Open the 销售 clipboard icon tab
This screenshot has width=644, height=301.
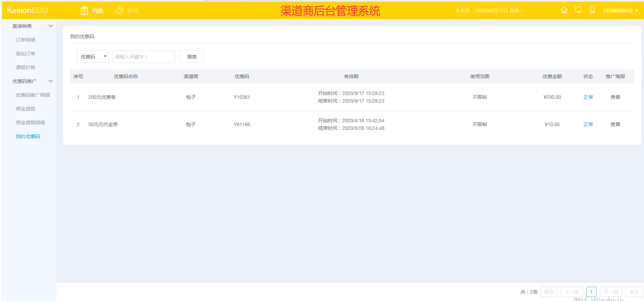click(92, 11)
